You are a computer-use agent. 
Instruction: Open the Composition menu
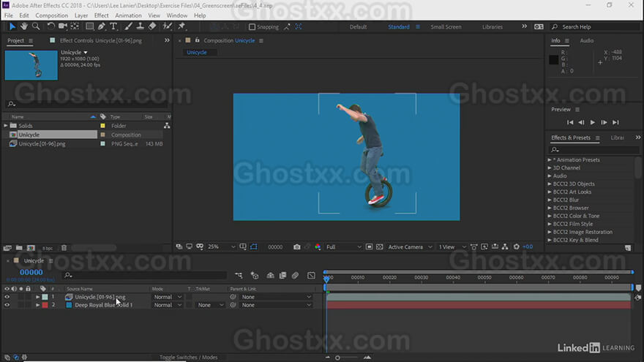pyautogui.click(x=52, y=15)
